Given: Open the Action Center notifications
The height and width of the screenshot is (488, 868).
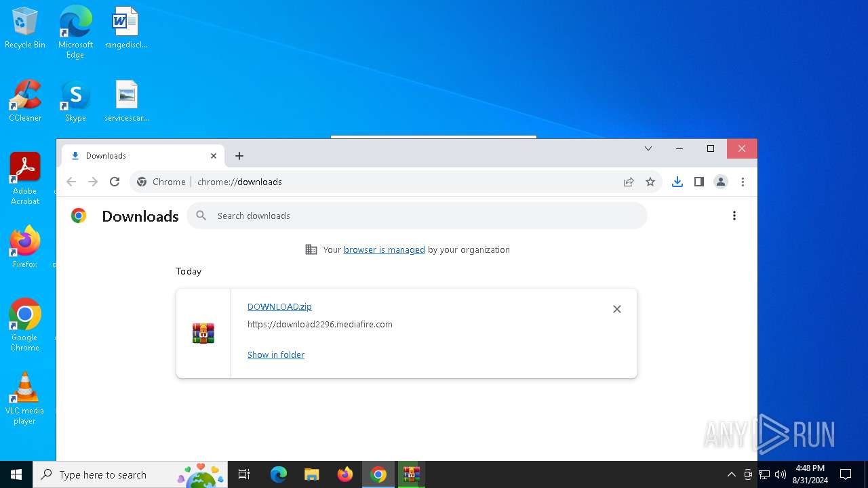Looking at the screenshot, I should tap(846, 474).
